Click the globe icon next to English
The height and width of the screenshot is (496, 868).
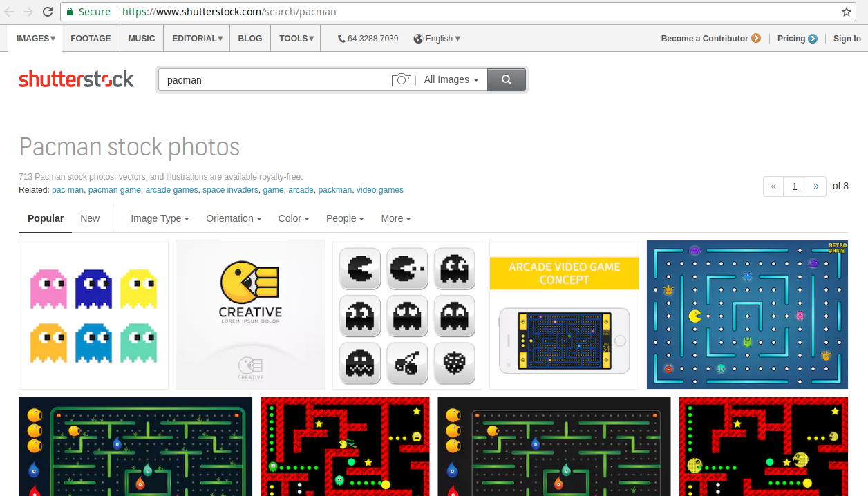(x=418, y=39)
